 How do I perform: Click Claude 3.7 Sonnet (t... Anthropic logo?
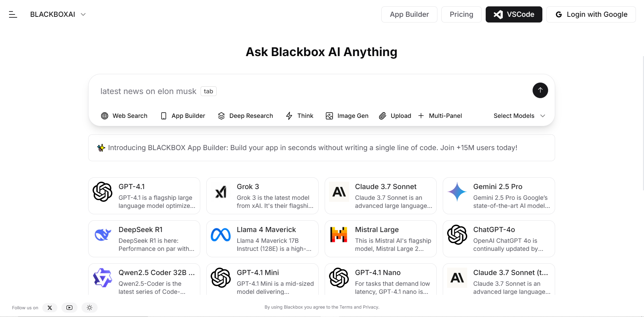point(457,278)
